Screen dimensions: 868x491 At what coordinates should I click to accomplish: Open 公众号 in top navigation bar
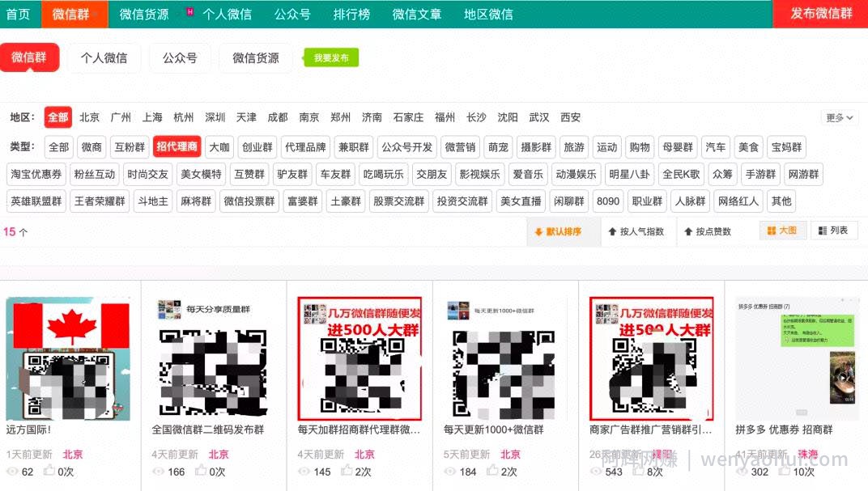click(292, 14)
